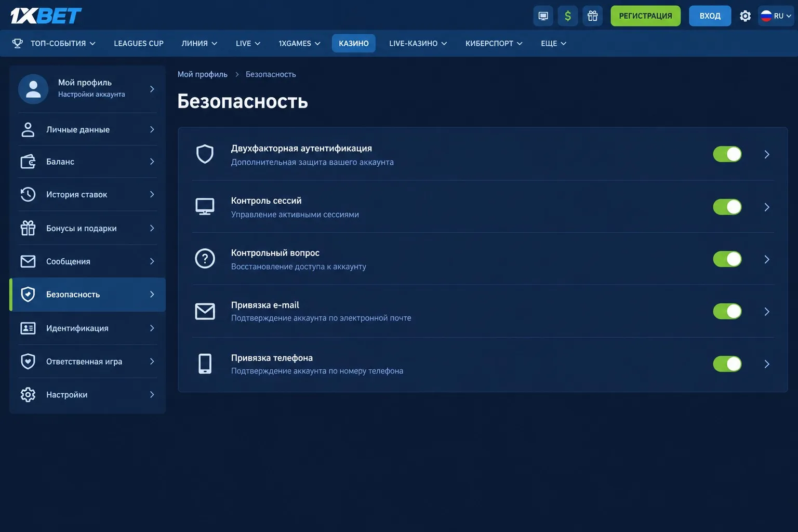Click the Привязка e-mail title text
This screenshot has width=798, height=532.
point(265,305)
